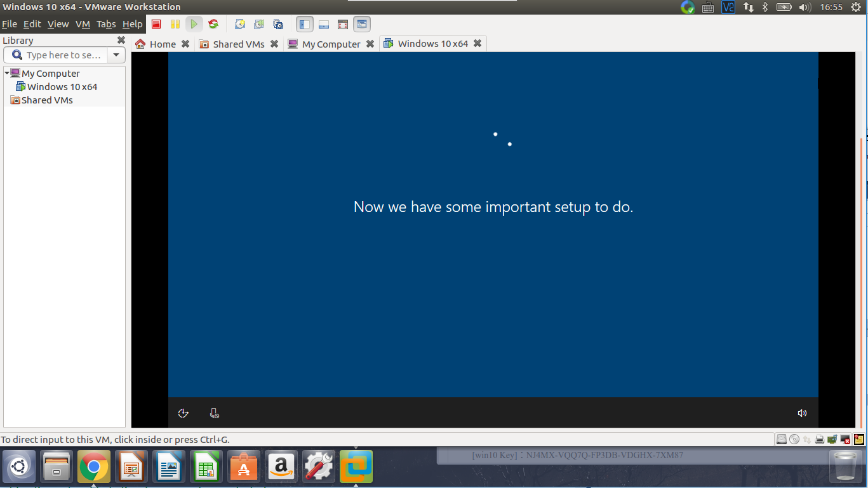Open the library search filter dropdown
Screen dimensions: 868x488
tap(116, 55)
